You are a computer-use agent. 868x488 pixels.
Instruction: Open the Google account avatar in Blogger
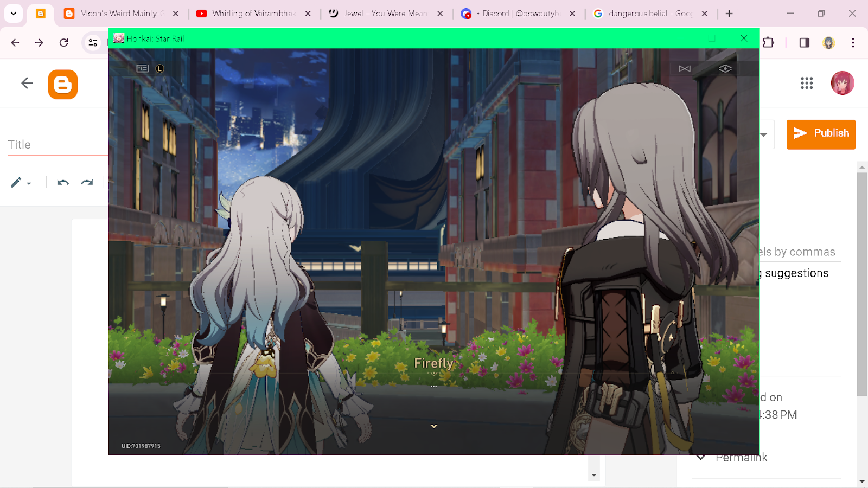point(843,83)
